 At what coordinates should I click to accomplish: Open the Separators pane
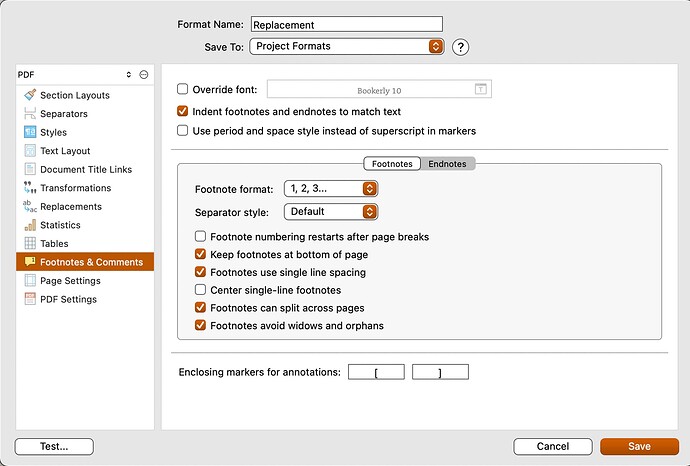pos(85,114)
